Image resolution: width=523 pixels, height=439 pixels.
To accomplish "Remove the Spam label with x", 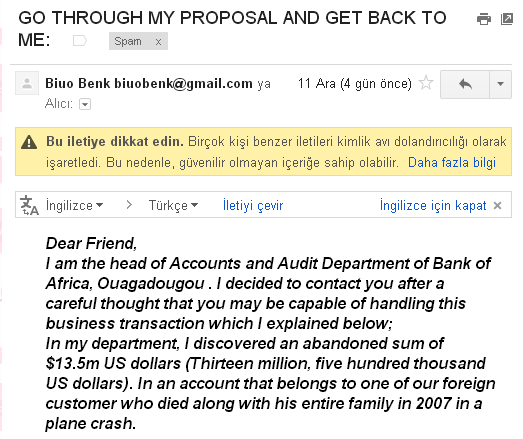I will point(158,42).
